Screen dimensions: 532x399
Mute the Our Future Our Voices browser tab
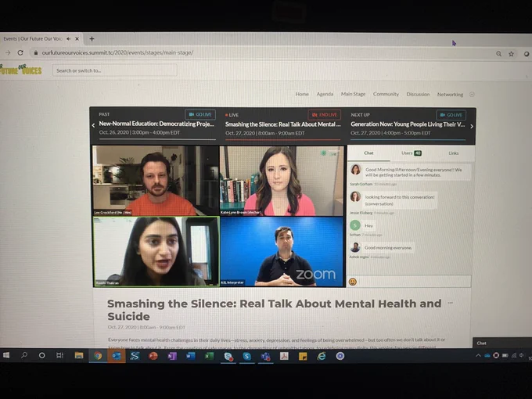pos(69,39)
